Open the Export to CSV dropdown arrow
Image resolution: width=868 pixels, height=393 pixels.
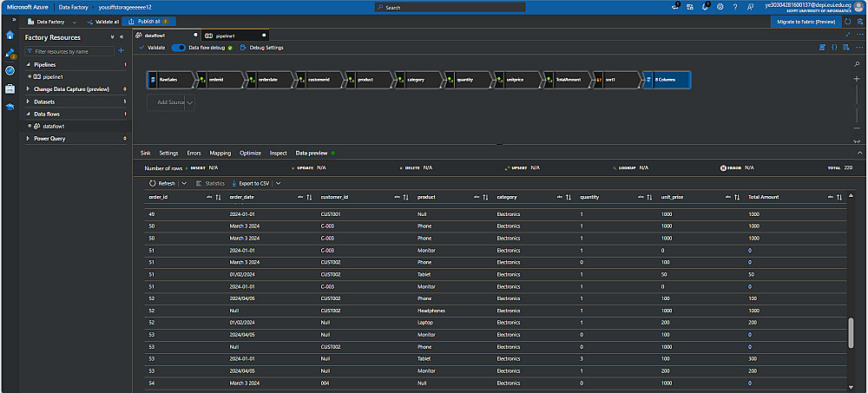tap(278, 183)
